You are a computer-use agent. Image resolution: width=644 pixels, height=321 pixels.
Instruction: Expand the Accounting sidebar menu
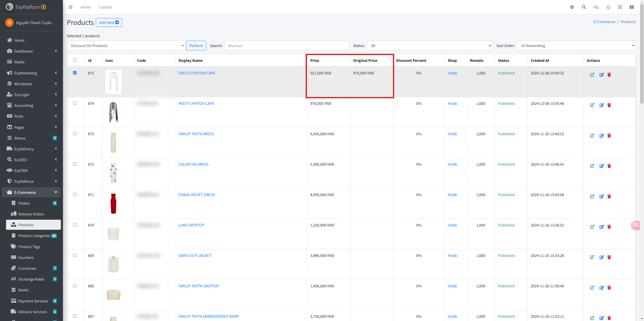tap(31, 105)
